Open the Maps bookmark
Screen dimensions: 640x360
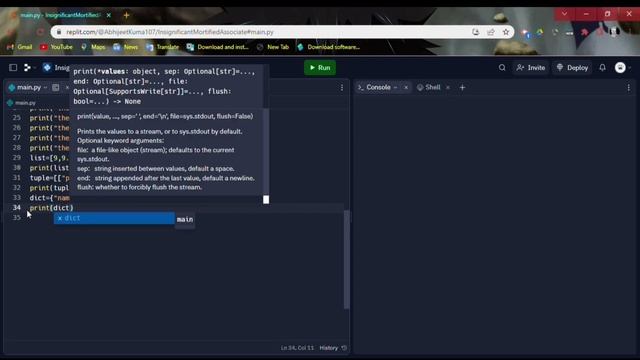(93, 47)
